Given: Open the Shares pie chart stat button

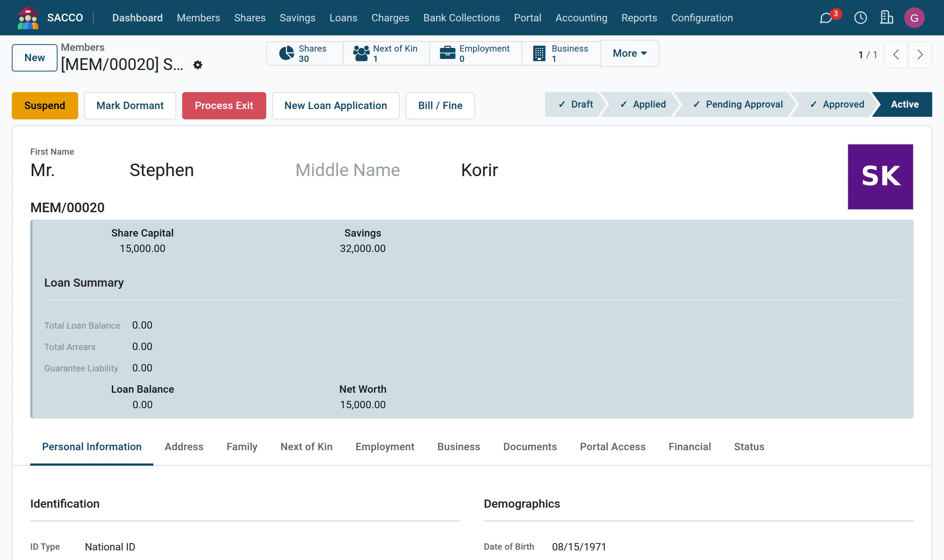Looking at the screenshot, I should pyautogui.click(x=305, y=53).
